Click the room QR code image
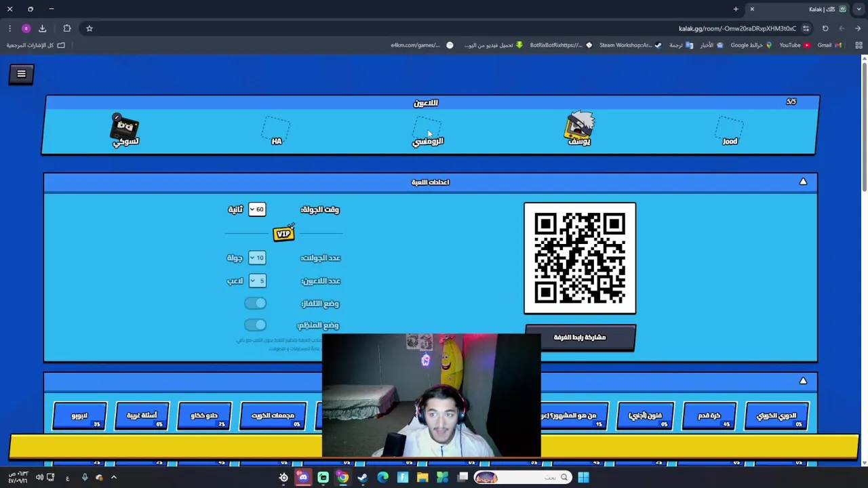This screenshot has height=488, width=868. click(580, 258)
